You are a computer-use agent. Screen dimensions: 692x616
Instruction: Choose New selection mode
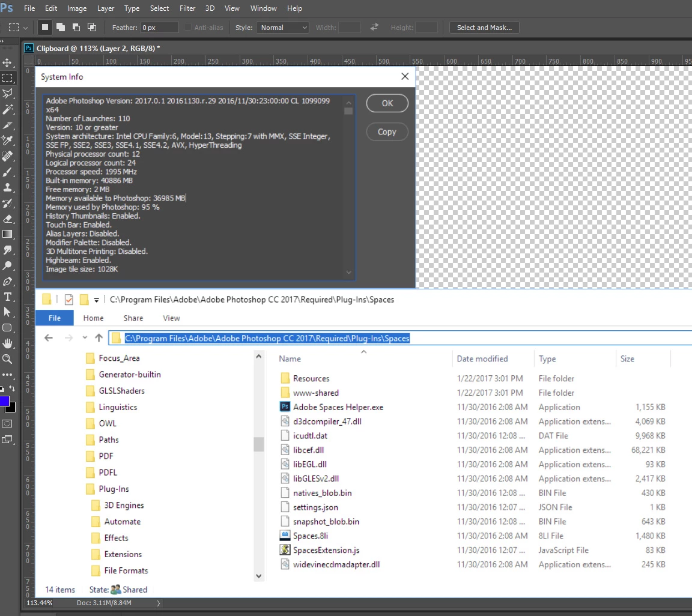pyautogui.click(x=45, y=27)
